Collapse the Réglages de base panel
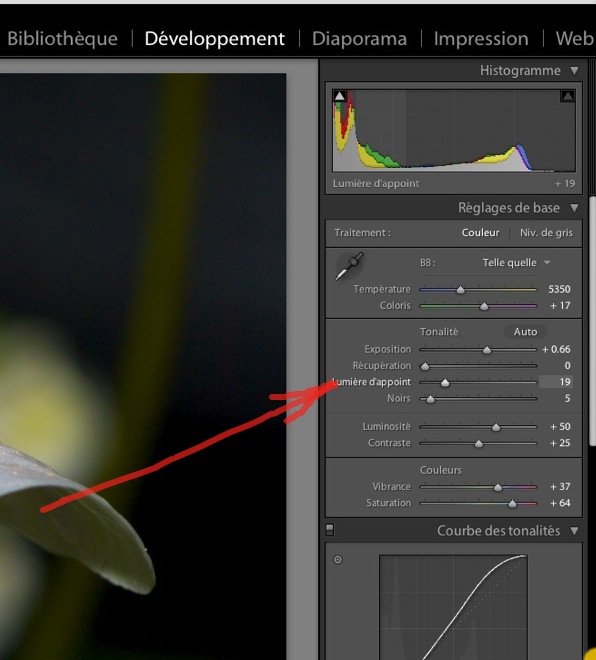Image resolution: width=596 pixels, height=660 pixels. pyautogui.click(x=575, y=208)
